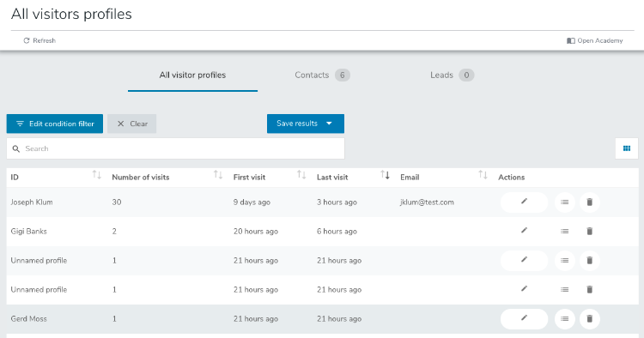Click the Contacts count badge 6
Image resolution: width=644 pixels, height=338 pixels.
click(x=342, y=75)
